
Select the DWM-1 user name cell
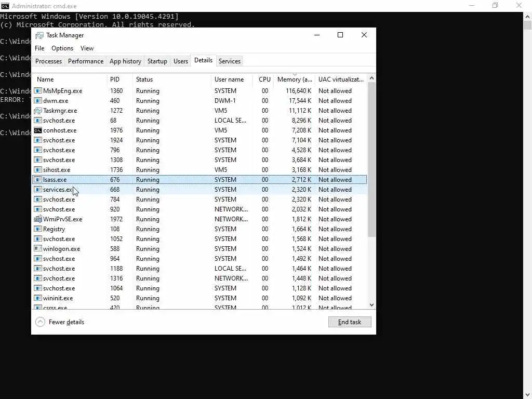tap(225, 101)
